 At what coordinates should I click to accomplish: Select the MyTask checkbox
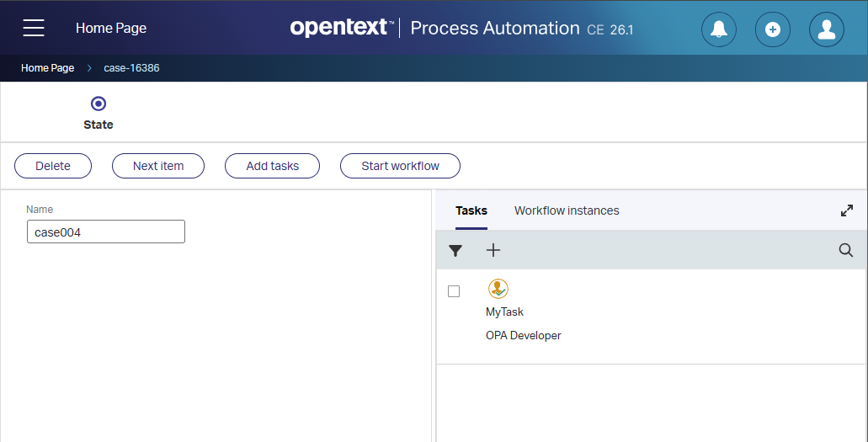tap(454, 291)
